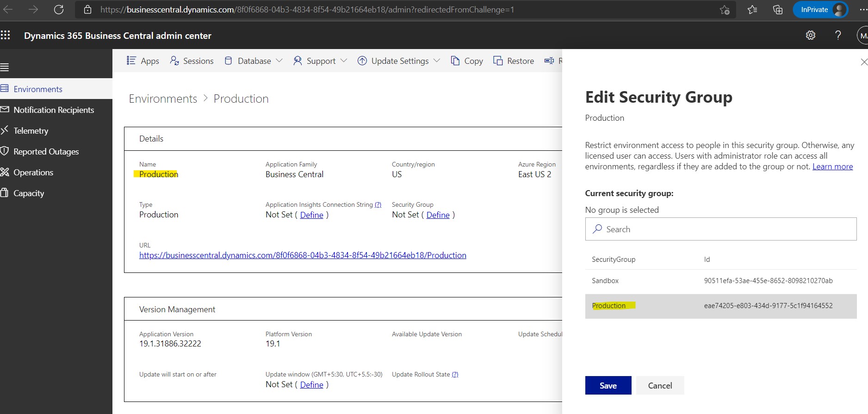Click the Apps toolbar icon
Viewport: 868px width, 414px height.
(131, 61)
